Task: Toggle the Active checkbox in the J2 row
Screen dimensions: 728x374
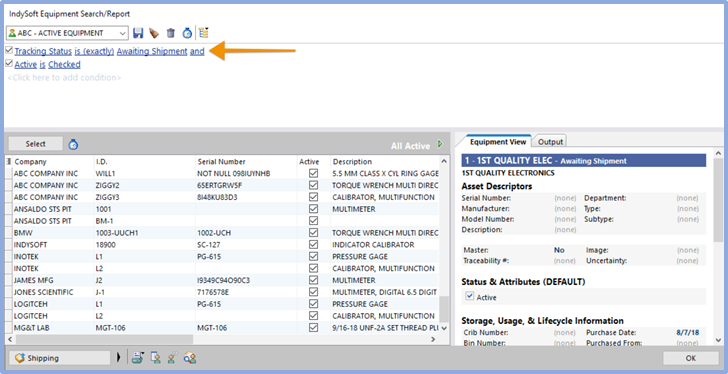Action: click(x=313, y=280)
